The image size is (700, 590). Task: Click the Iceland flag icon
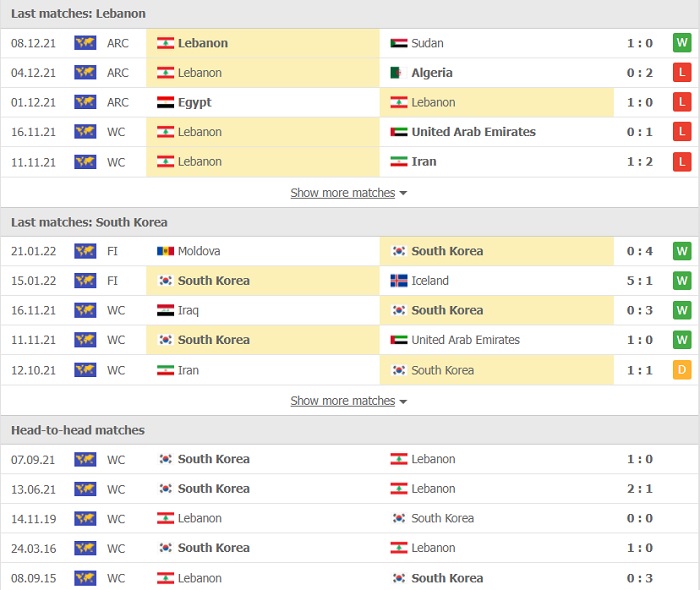pos(399,281)
